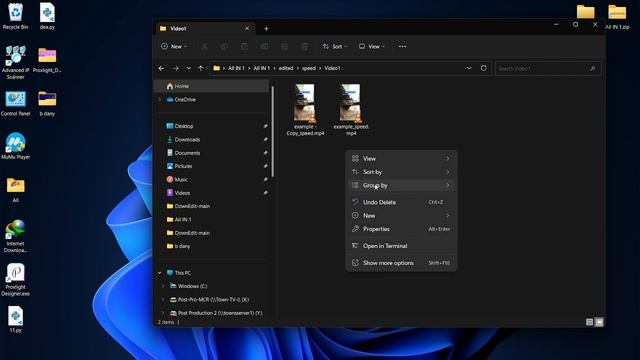The height and width of the screenshot is (360, 640).
Task: Open Group by submenu in context menu
Action: [x=401, y=185]
